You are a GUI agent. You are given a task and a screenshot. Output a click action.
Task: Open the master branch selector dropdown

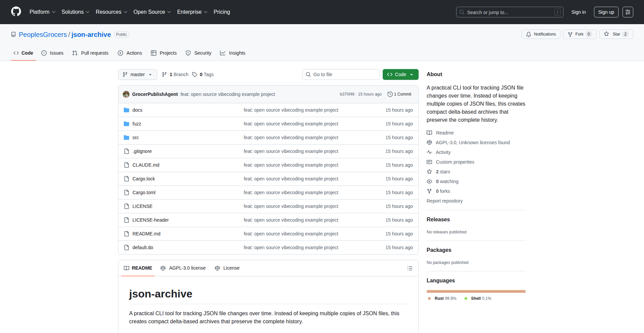(138, 74)
